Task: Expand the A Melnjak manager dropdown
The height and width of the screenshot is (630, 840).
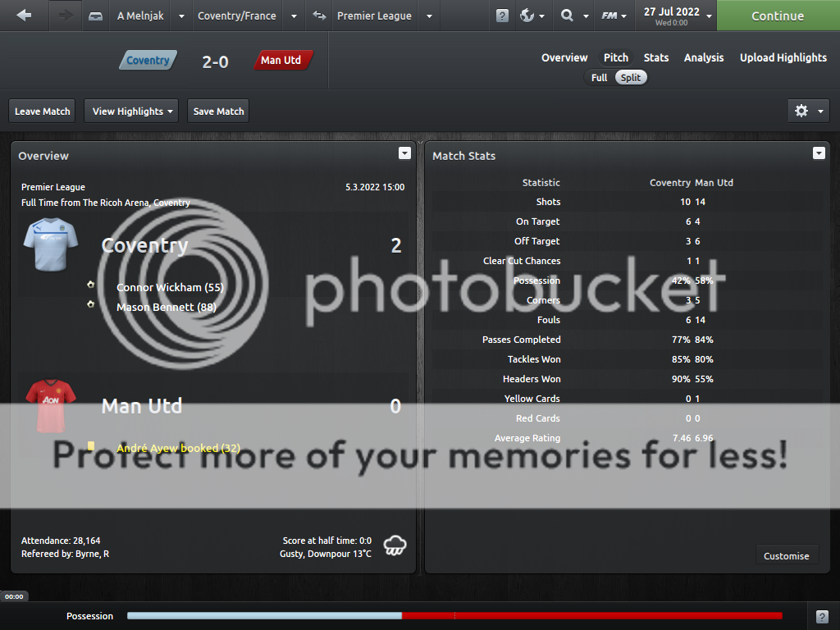Action: [x=181, y=16]
